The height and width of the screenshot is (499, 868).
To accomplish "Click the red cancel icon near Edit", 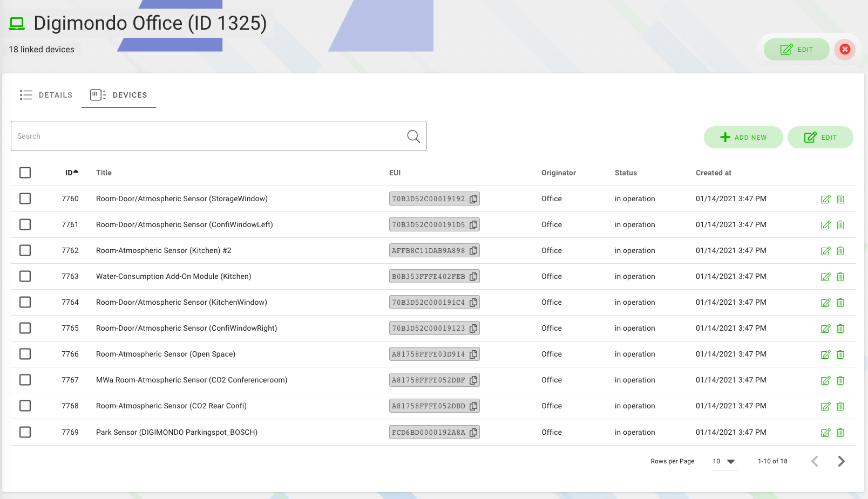I will pos(844,49).
